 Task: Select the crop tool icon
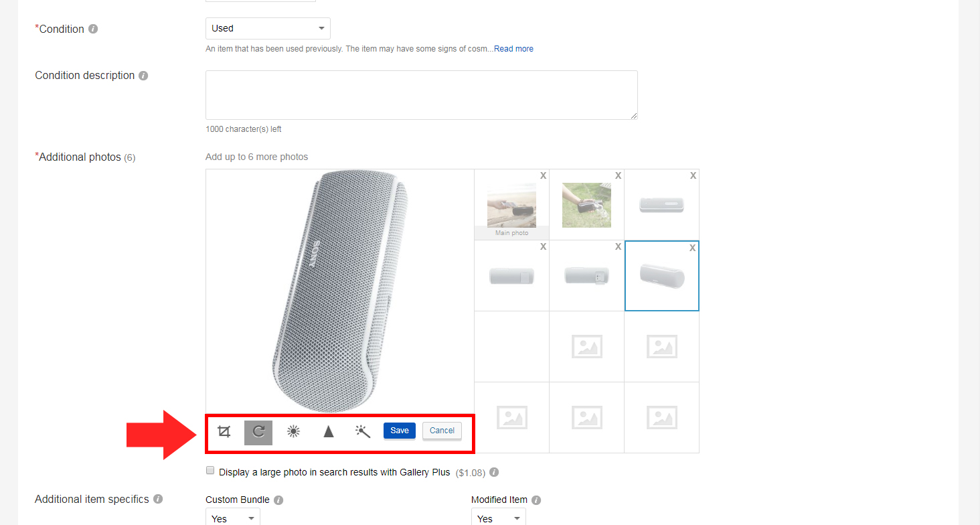pos(224,432)
